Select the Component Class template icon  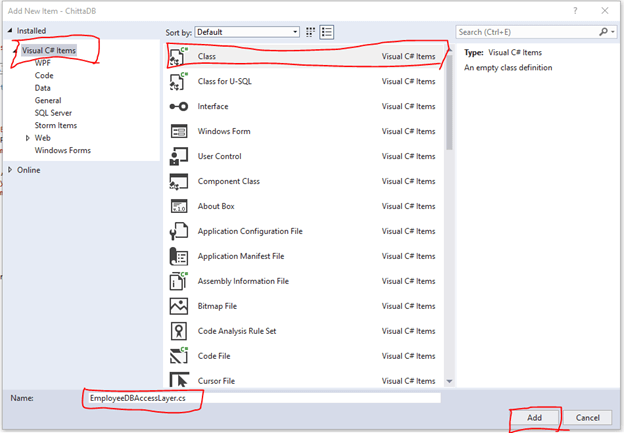coord(179,181)
